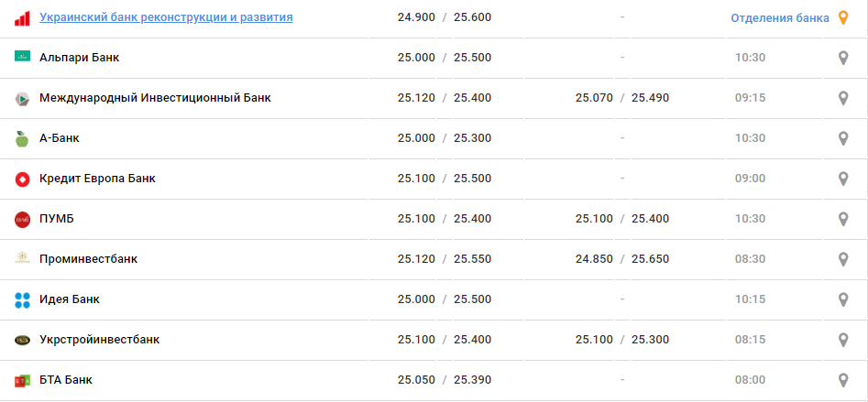Viewport: 868px width, 402px height.
Task: Click the Идея Банк blue dots logo
Action: [x=22, y=299]
